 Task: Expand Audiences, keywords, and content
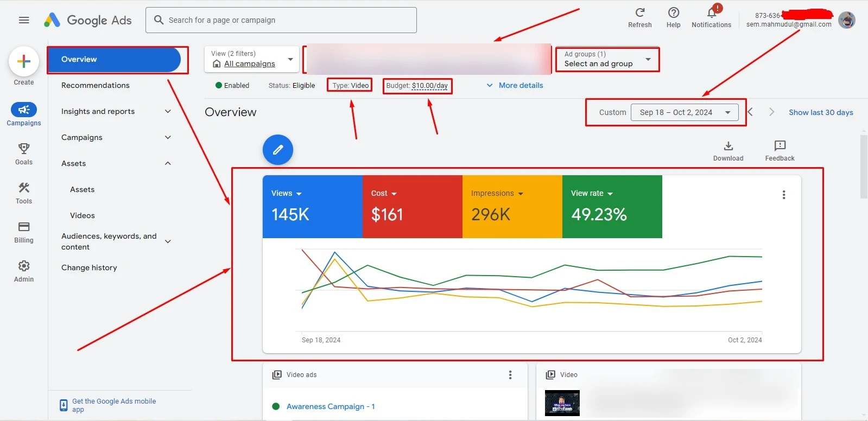pyautogui.click(x=168, y=241)
